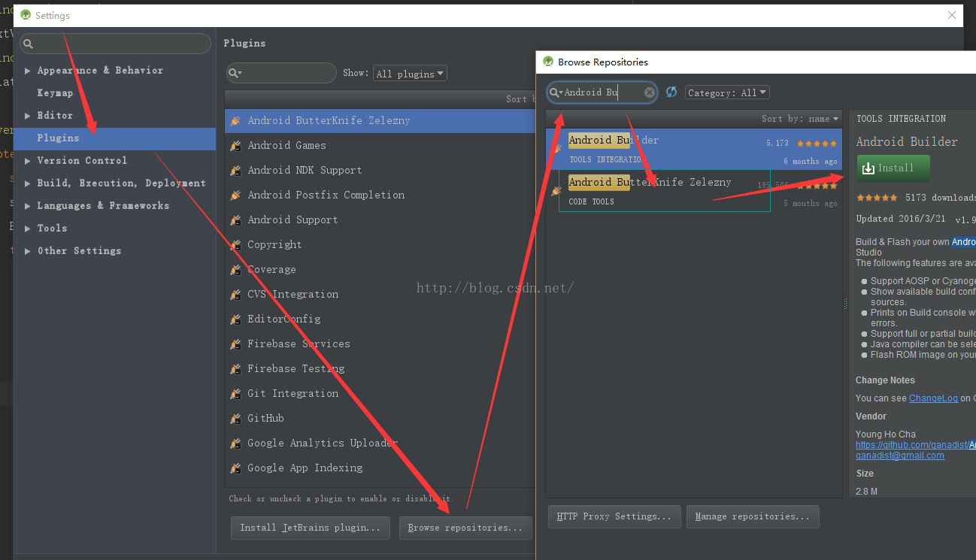Click the plugin icon beside Android ButterKnife Zelezny in Plugins
The height and width of the screenshot is (560, 976).
pos(235,120)
